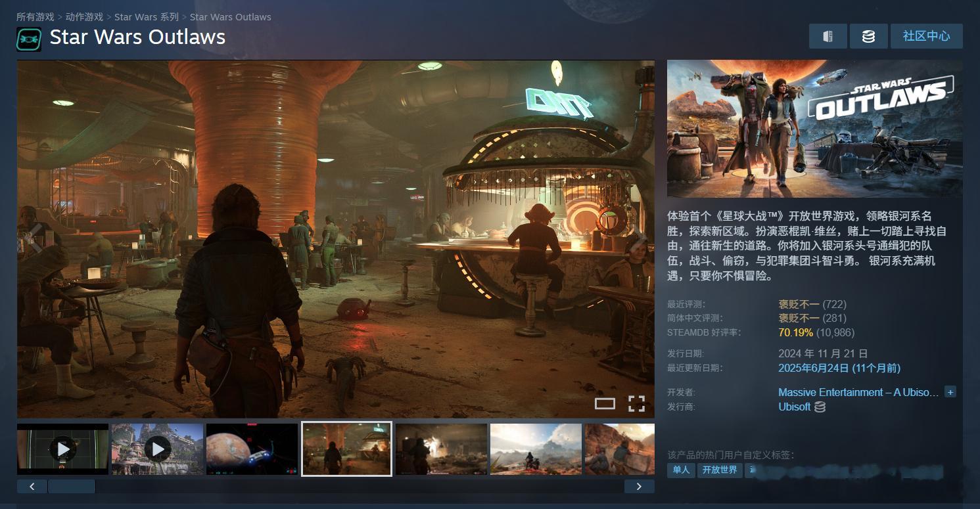Click the large cantina screenshot in the viewer

click(x=335, y=239)
